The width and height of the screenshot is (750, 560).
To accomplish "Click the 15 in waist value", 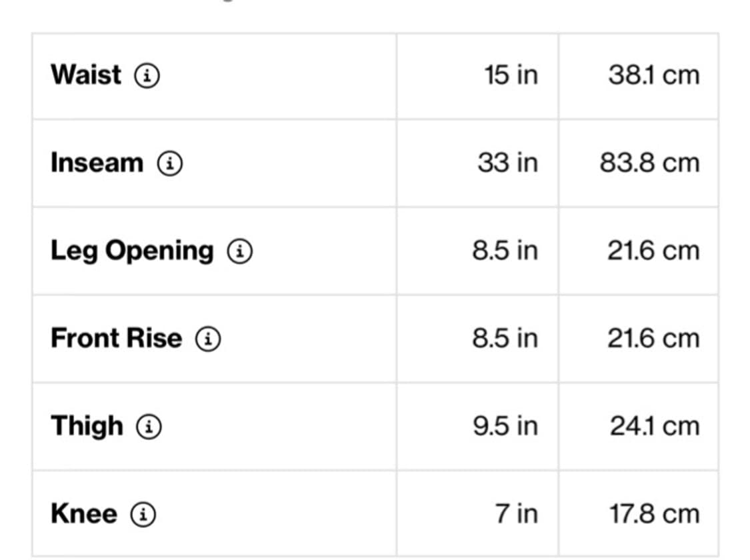I will click(x=511, y=75).
